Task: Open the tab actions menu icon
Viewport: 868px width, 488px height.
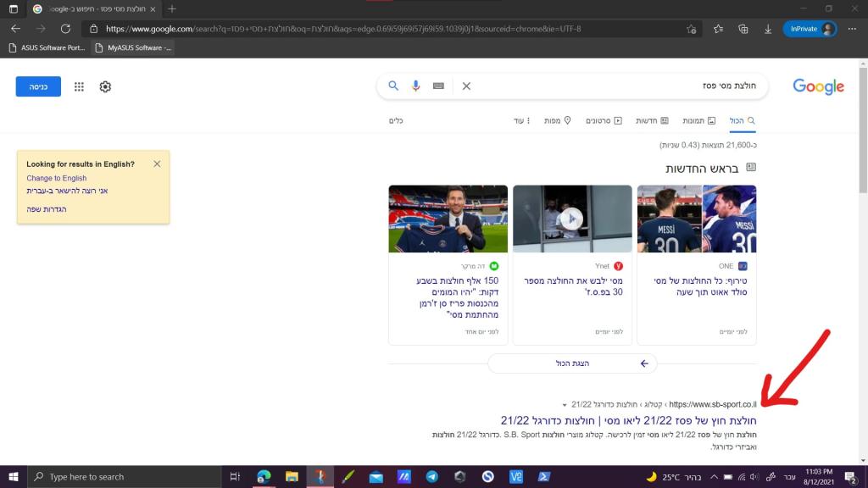Action: (x=14, y=8)
